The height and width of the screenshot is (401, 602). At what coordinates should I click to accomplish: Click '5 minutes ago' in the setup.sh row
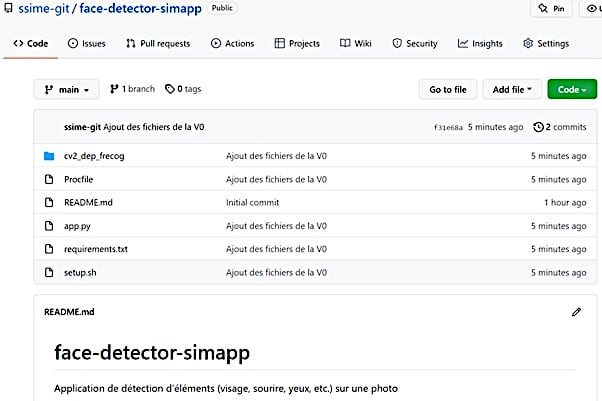pyautogui.click(x=559, y=272)
